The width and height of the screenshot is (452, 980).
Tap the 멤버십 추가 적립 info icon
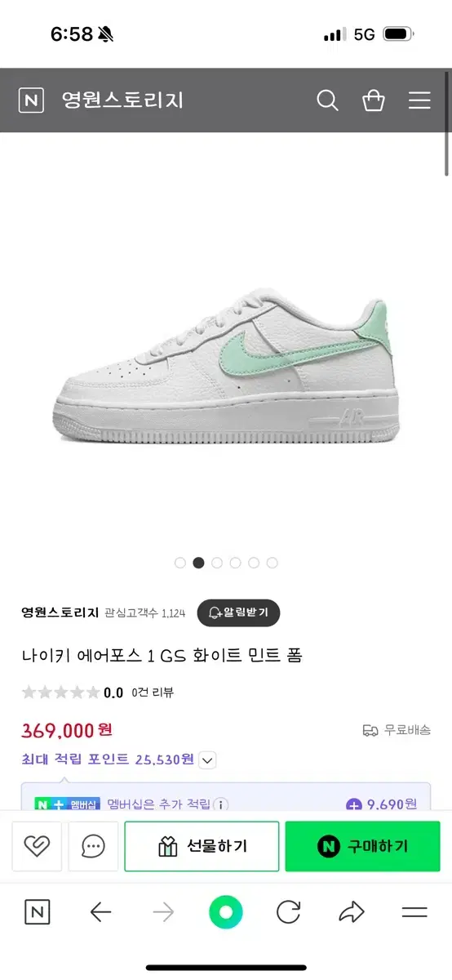pos(220,804)
